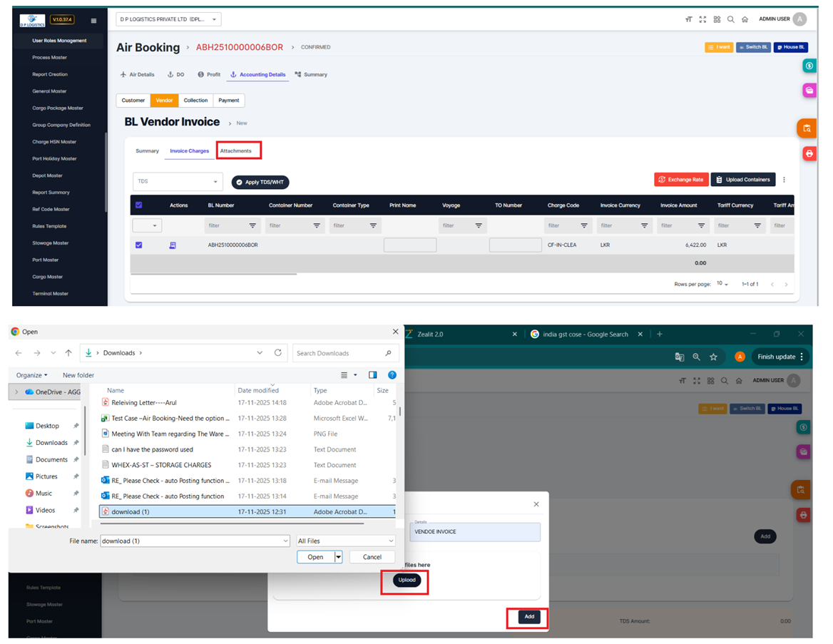The image size is (833, 644).
Task: Select download (1) file in list
Action: [131, 512]
